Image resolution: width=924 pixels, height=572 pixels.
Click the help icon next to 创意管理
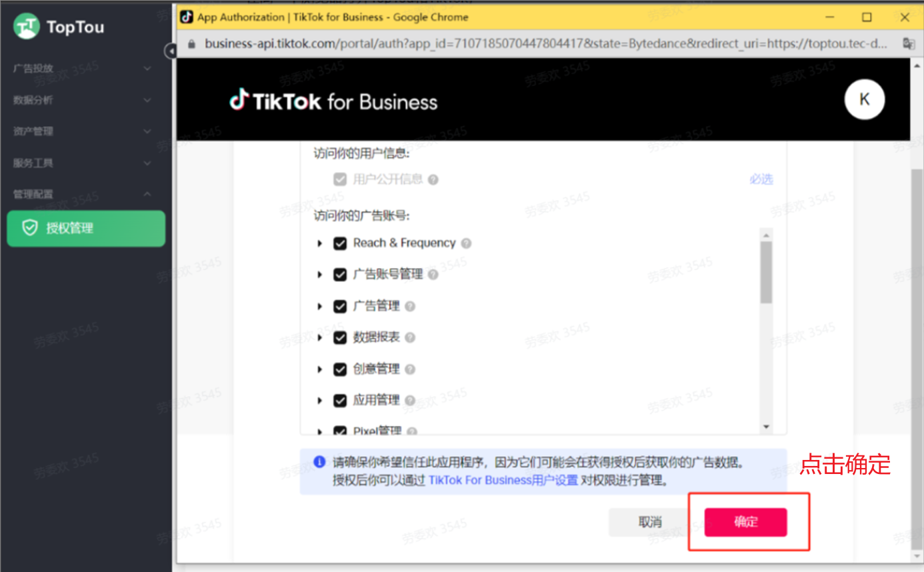[410, 369]
